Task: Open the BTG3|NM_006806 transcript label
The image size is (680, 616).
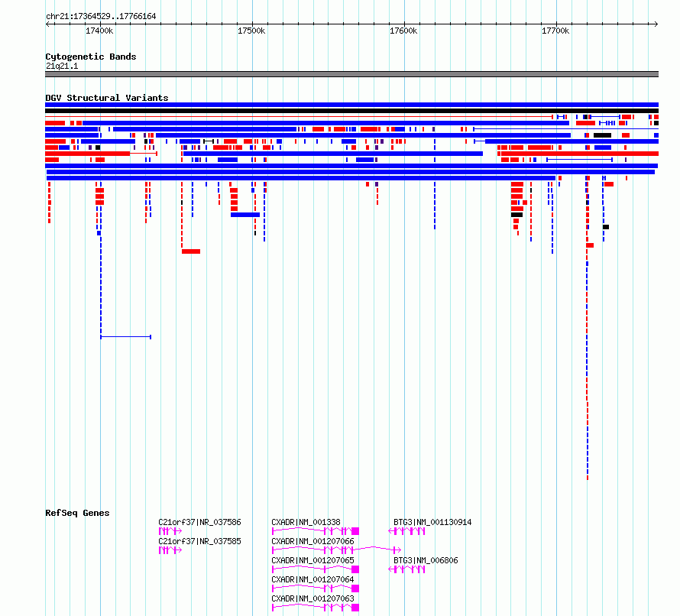Action: [x=426, y=560]
